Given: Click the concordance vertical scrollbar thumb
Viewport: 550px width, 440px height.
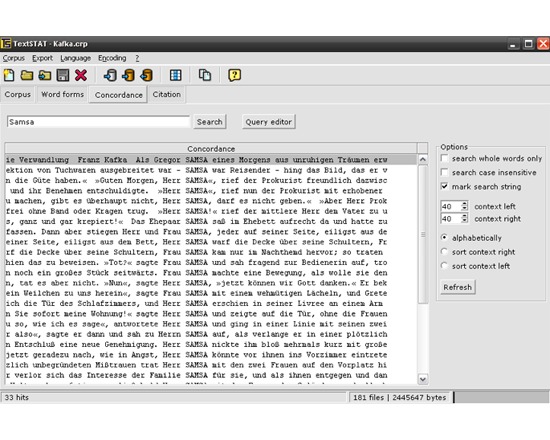Looking at the screenshot, I should click(423, 234).
